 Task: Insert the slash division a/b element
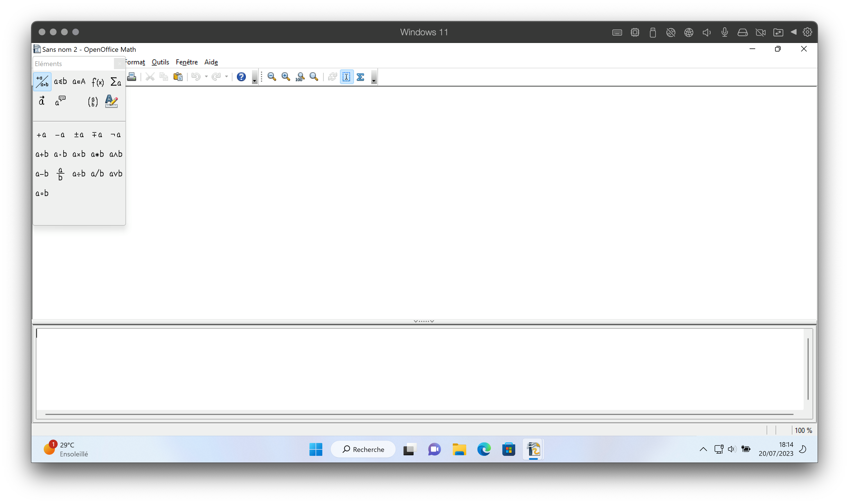[x=97, y=174]
